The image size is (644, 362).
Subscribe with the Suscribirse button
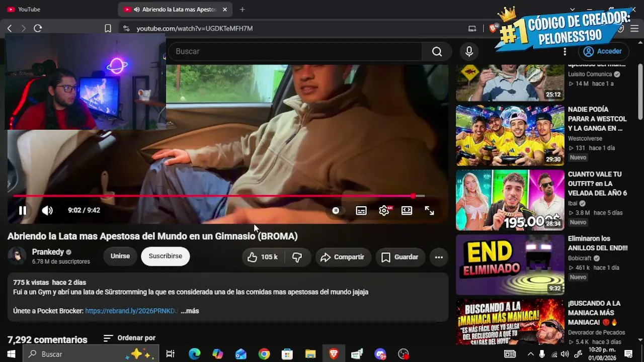(166, 256)
